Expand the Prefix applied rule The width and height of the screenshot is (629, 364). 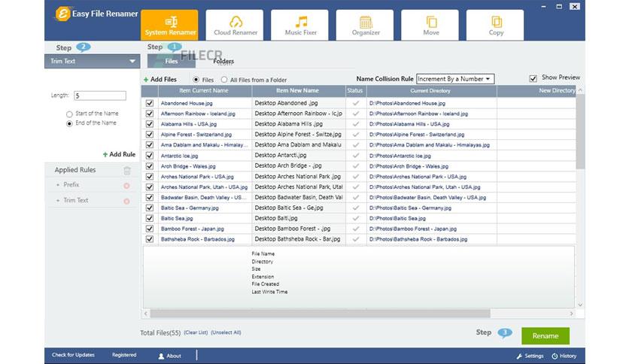[x=58, y=185]
